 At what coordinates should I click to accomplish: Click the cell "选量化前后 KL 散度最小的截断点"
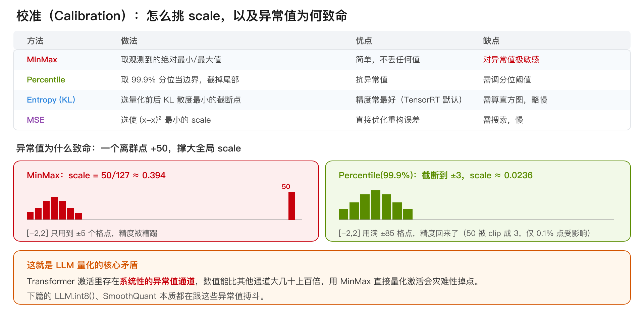(x=181, y=100)
